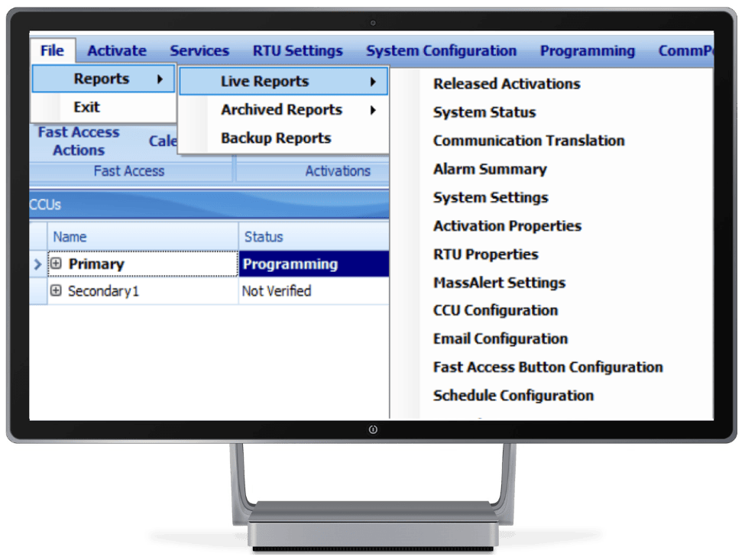Switch to the Activations ribbon group

[x=338, y=170]
